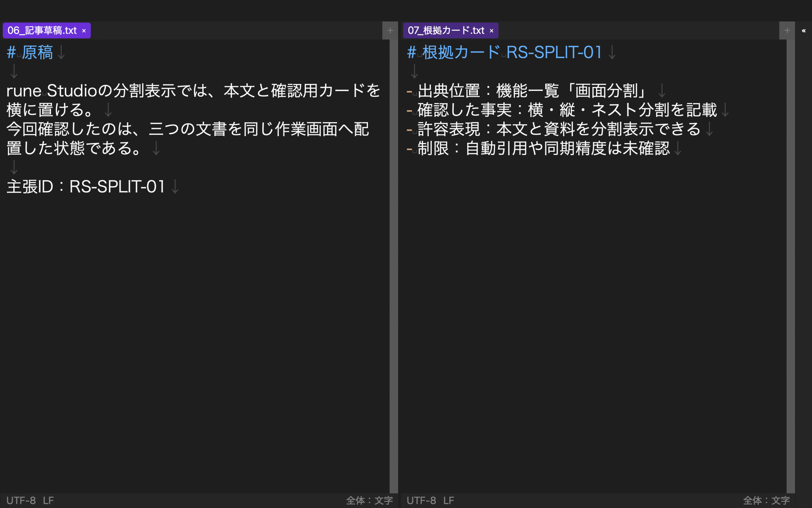Click UTF-8 encoding in left status bar
The height and width of the screenshot is (508, 812).
click(21, 501)
